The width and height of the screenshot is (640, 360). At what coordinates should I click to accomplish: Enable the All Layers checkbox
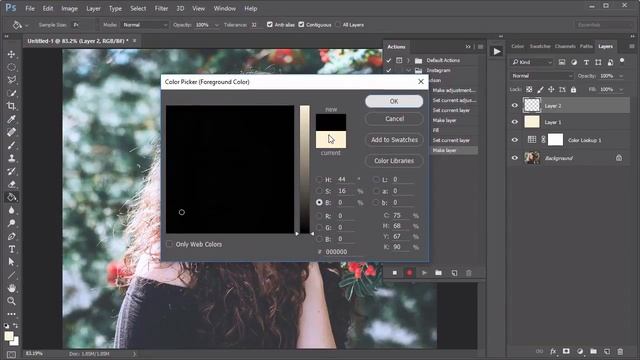(338, 24)
